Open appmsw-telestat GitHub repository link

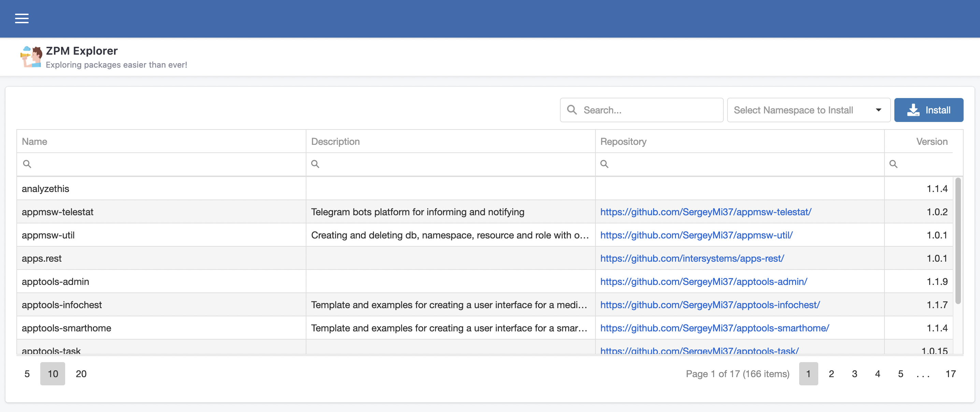[705, 212]
